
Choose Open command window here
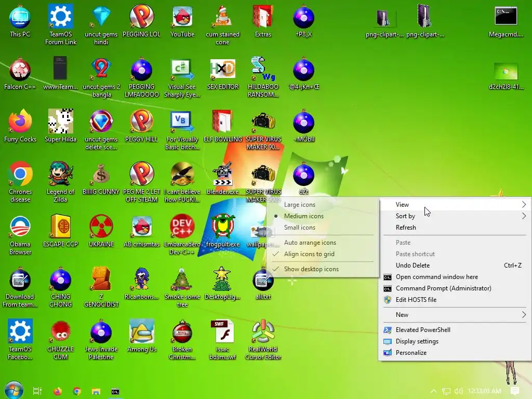click(x=455, y=277)
